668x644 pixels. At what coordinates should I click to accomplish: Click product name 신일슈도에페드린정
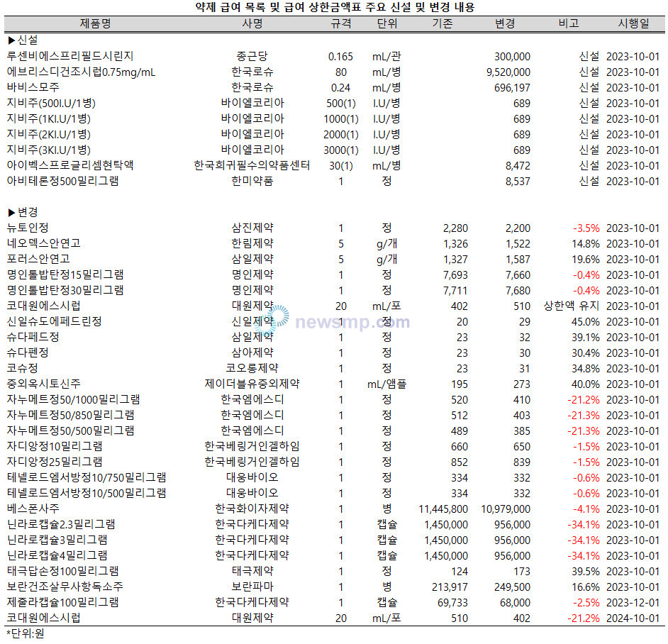click(55, 322)
